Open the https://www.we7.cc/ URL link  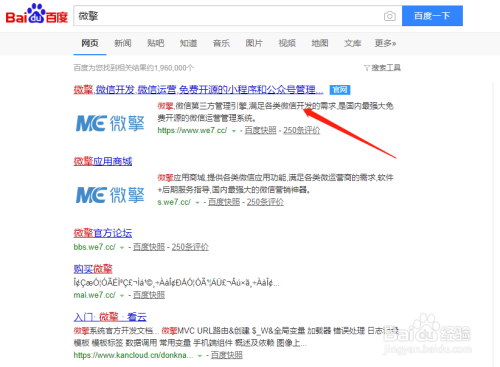(192, 130)
